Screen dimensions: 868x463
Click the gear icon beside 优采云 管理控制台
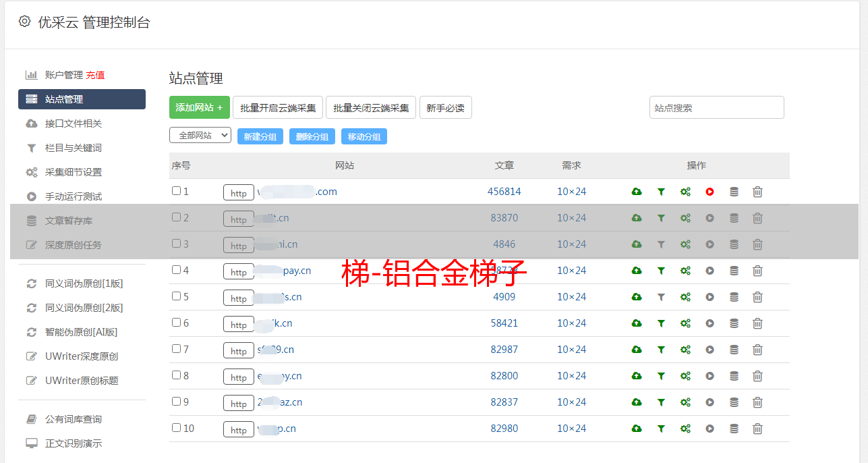coord(24,22)
